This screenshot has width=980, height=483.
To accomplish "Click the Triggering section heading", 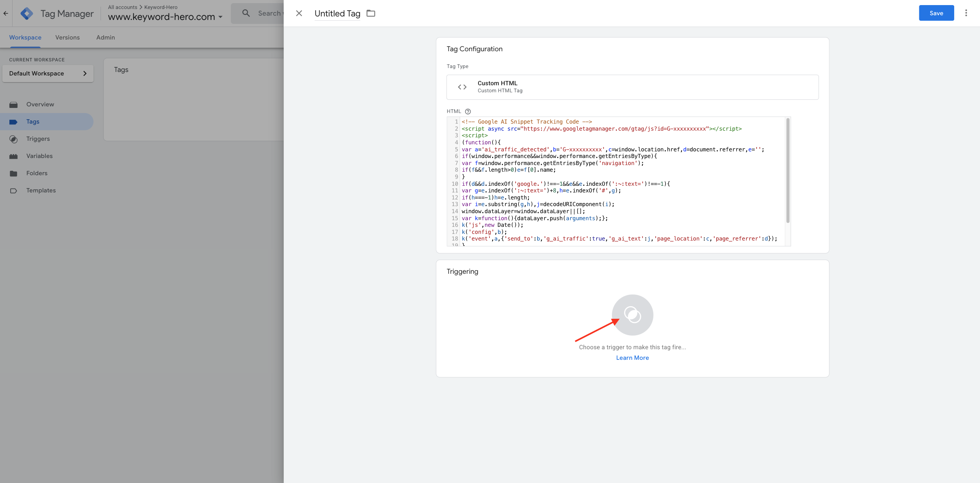I will pos(462,271).
